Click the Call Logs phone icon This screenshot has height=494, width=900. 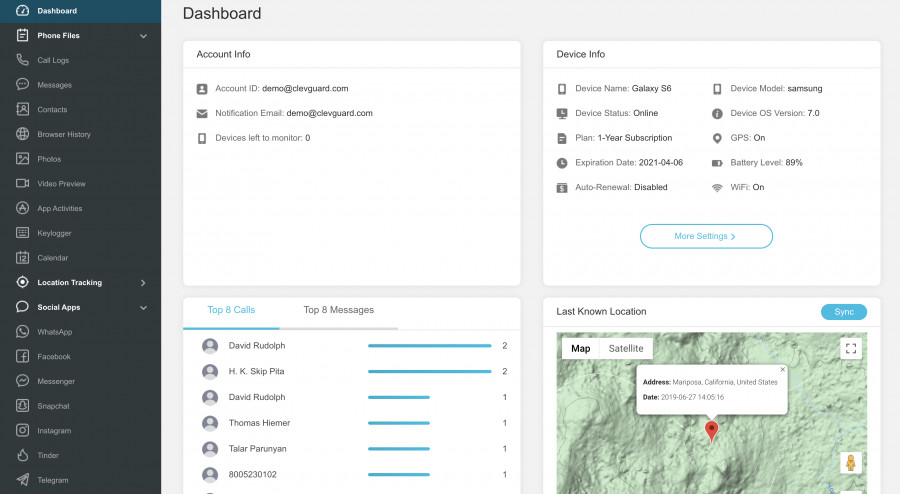point(22,60)
